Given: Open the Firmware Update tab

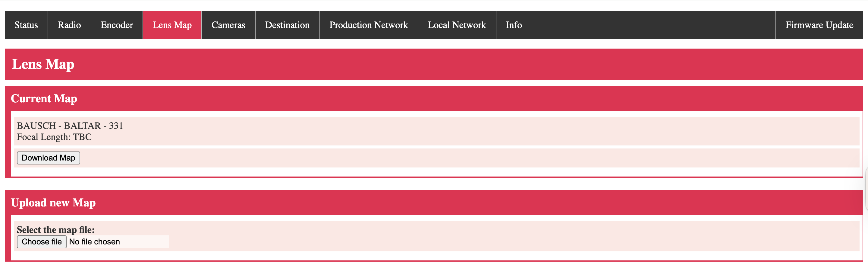Looking at the screenshot, I should [x=819, y=25].
